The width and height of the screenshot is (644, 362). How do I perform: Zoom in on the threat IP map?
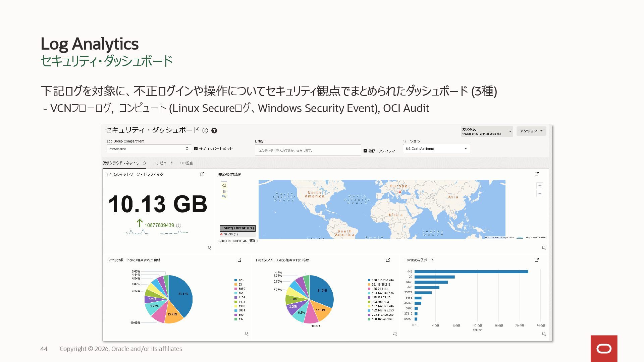pyautogui.click(x=540, y=186)
